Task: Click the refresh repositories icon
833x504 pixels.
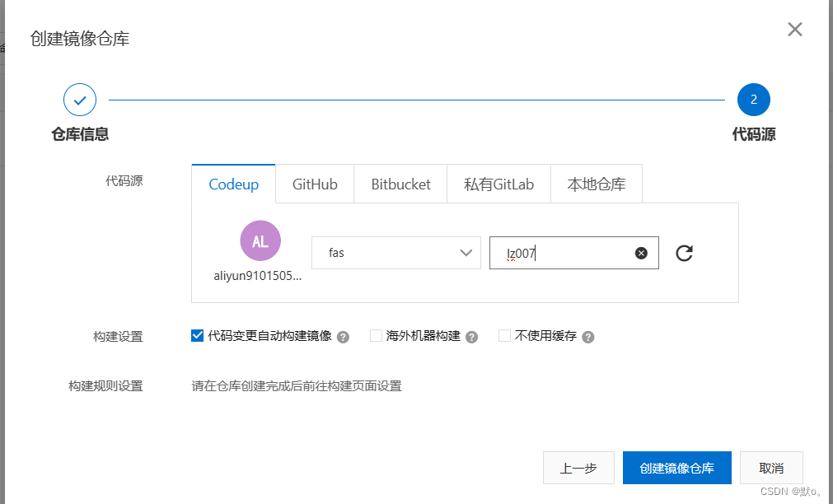Action: click(684, 253)
